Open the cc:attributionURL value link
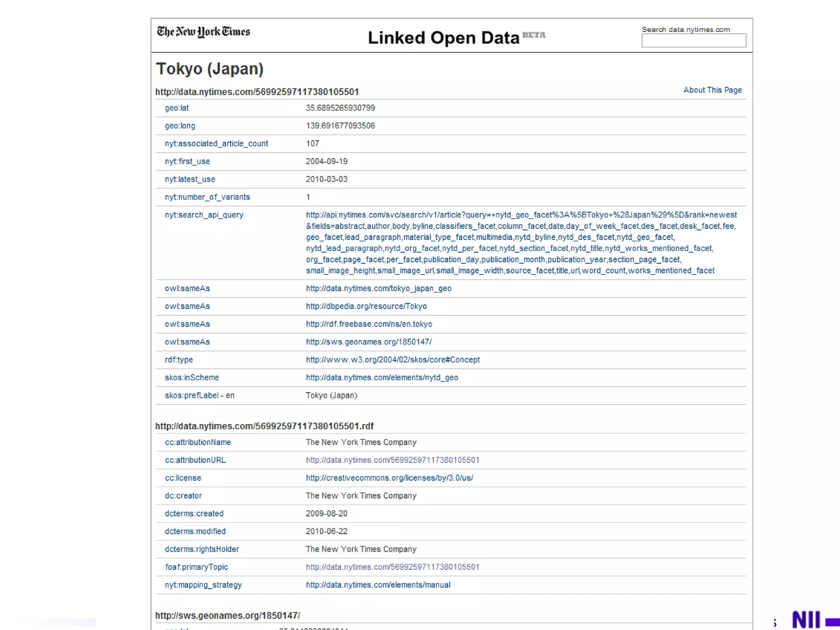Screen dimensions: 840x630 click(392, 460)
